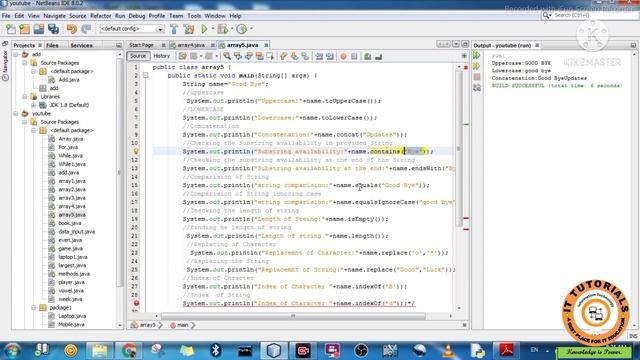The height and width of the screenshot is (360, 640).
Task: Open Chrome from the Windows taskbar
Action: click(129, 350)
